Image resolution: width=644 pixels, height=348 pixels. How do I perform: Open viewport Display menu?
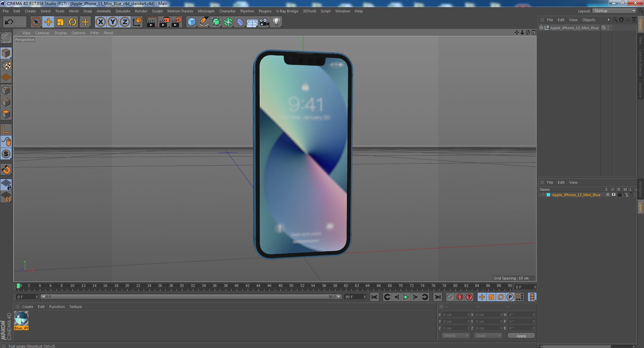(60, 33)
